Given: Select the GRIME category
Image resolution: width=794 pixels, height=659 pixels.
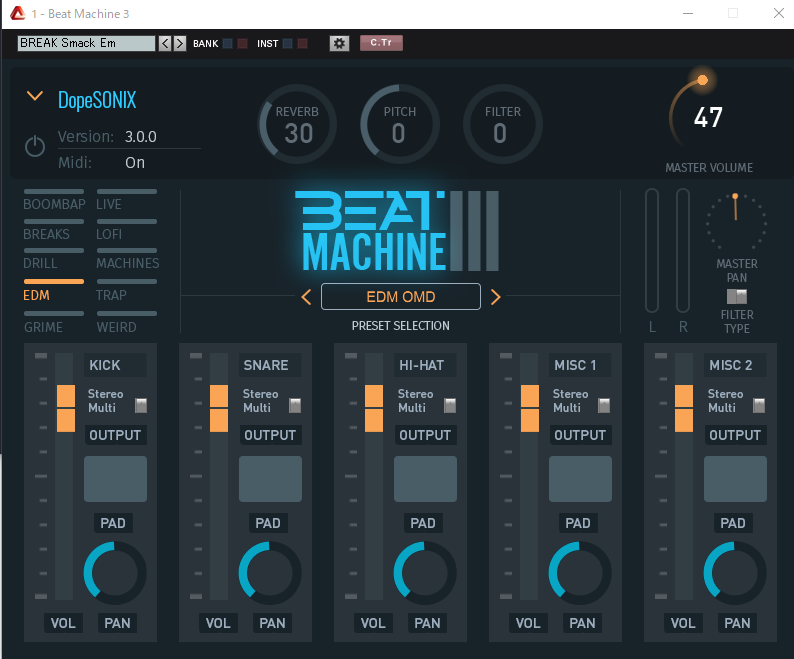Looking at the screenshot, I should (54, 322).
